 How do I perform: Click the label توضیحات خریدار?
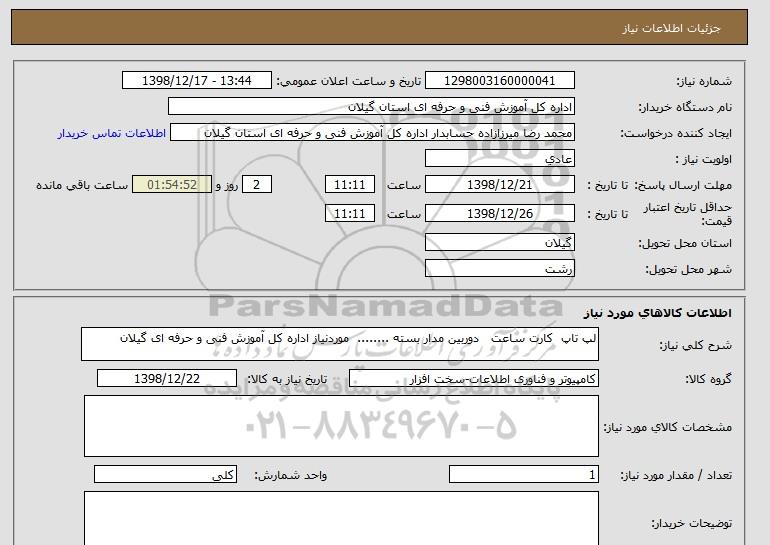[x=691, y=523]
